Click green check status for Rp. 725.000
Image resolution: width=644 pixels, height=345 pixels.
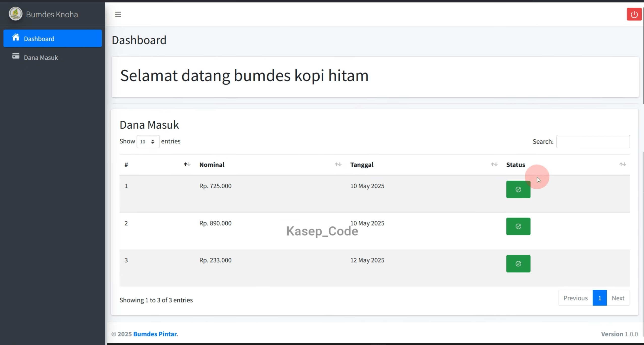[x=518, y=189]
